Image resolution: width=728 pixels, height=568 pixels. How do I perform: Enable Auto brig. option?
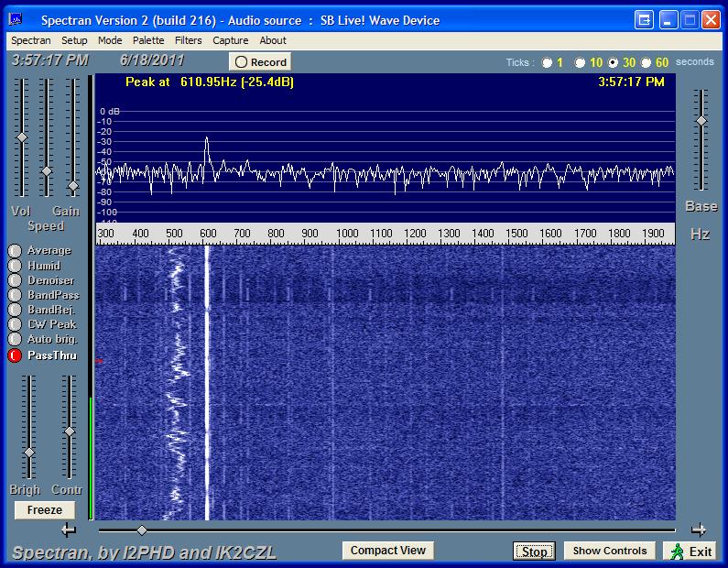(15, 340)
